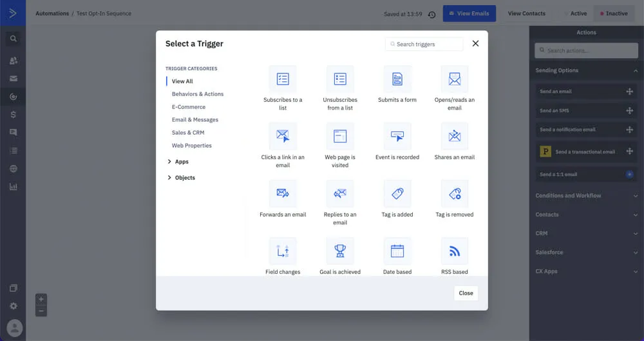This screenshot has width=644, height=341.
Task: Open revision history clock icon
Action: (x=431, y=14)
